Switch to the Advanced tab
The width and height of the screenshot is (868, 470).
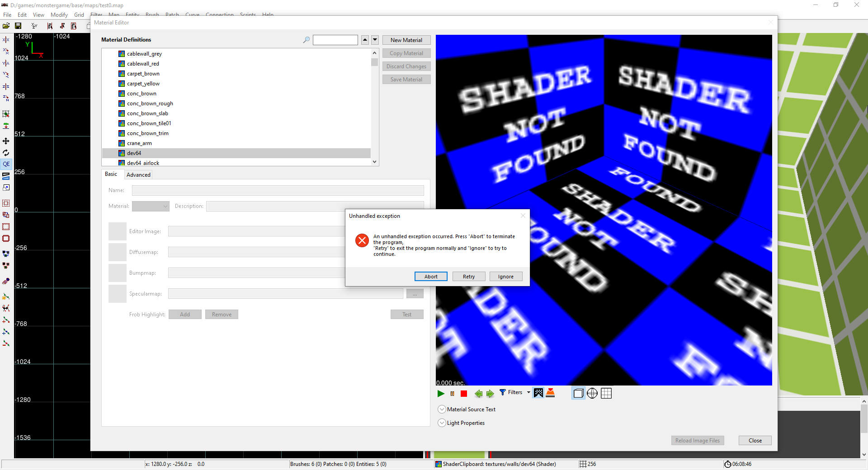pyautogui.click(x=138, y=175)
